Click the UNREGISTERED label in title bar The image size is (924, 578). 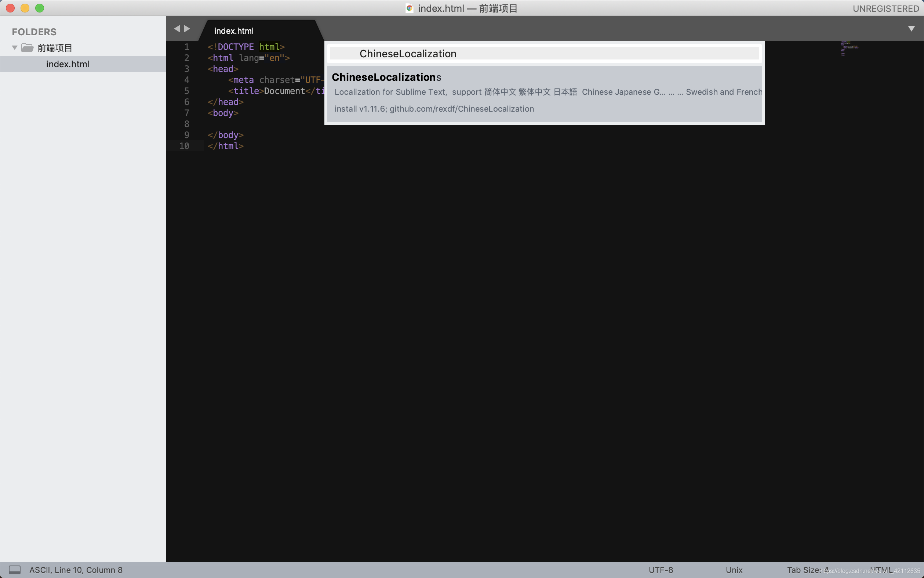(x=886, y=8)
